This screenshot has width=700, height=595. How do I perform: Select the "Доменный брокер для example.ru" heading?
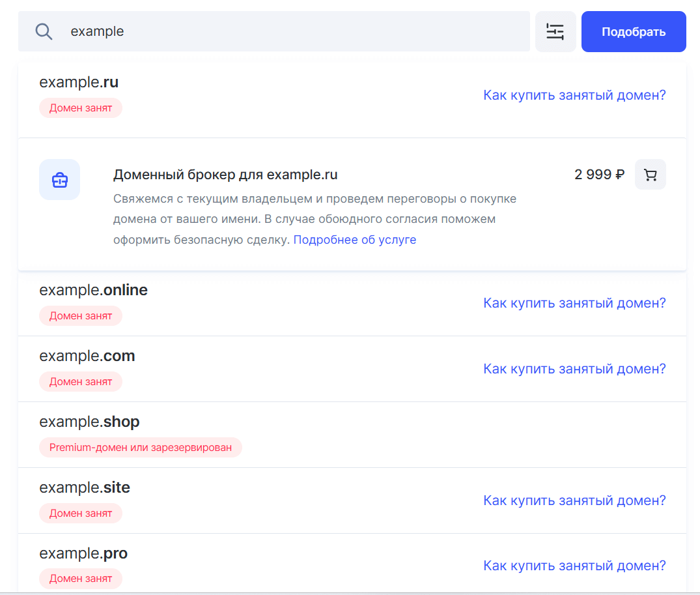tap(225, 175)
